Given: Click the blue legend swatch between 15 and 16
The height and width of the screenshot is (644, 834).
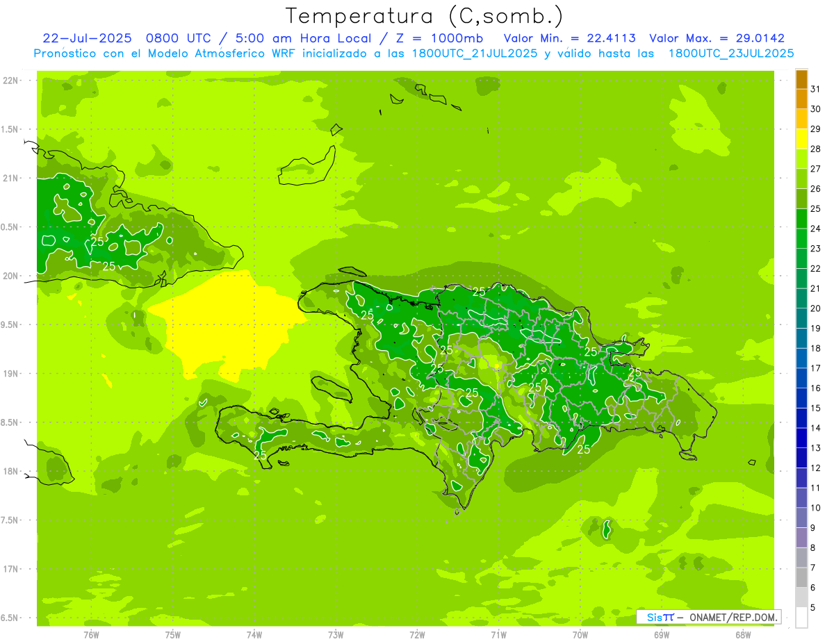Looking at the screenshot, I should [x=801, y=398].
